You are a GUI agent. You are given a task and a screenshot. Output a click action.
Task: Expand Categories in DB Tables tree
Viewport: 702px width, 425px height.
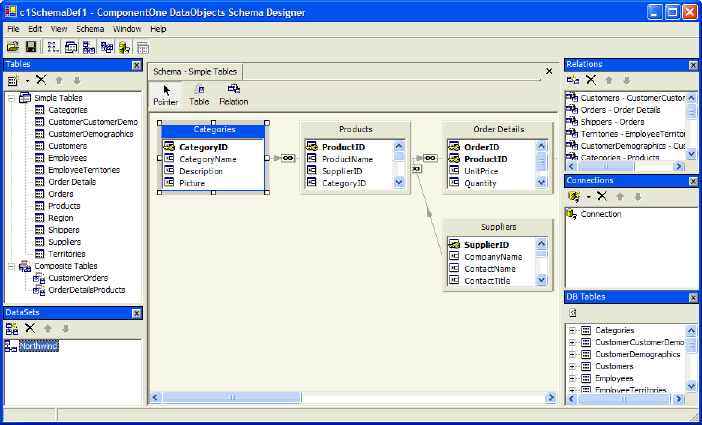pos(572,331)
